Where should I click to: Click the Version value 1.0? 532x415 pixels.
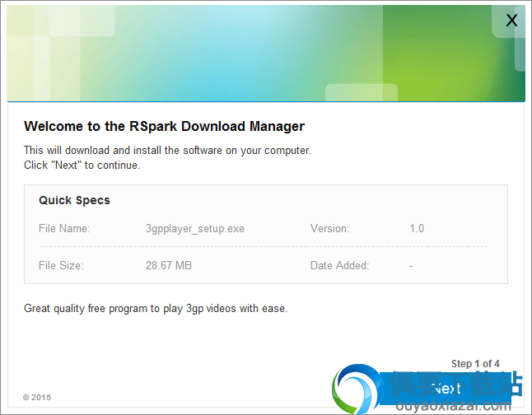[x=417, y=228]
